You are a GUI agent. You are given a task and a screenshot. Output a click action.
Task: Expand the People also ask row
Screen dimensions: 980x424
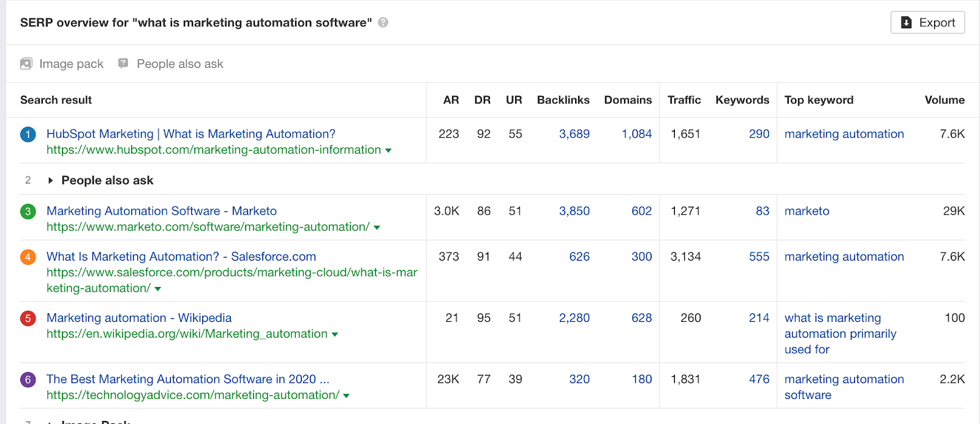(51, 180)
